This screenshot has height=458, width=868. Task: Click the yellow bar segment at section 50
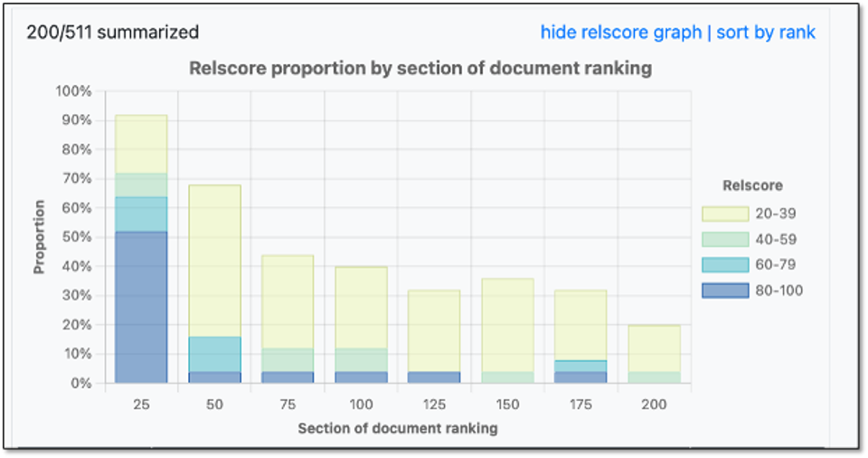pos(214,261)
